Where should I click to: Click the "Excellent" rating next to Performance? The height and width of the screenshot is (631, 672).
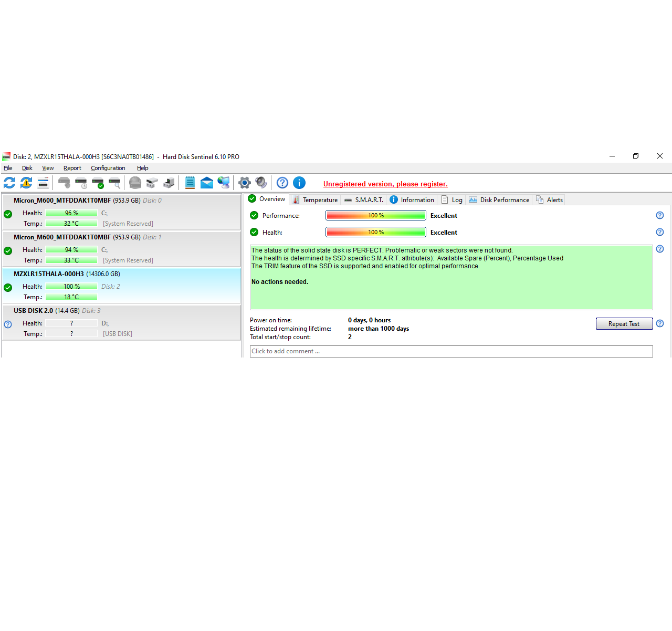[x=444, y=215]
